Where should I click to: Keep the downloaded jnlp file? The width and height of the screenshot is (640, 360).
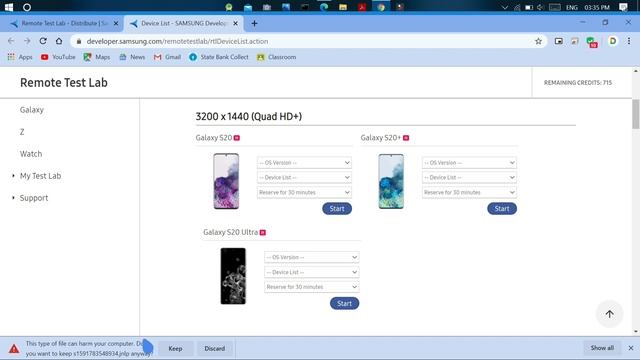[x=176, y=349]
